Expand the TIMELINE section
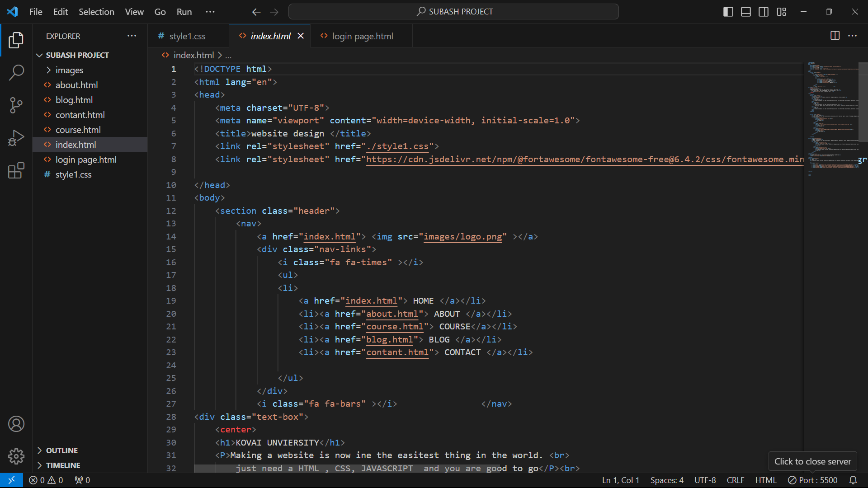 click(x=63, y=465)
